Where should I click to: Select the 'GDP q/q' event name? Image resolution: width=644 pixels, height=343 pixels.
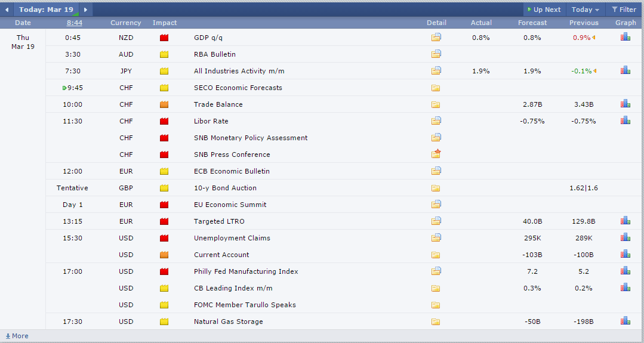pos(208,38)
